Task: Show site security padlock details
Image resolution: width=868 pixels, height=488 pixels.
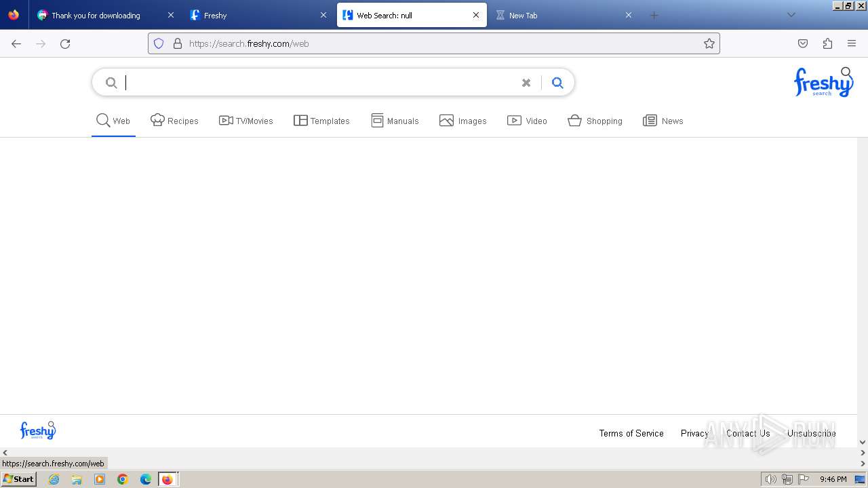Action: click(178, 43)
